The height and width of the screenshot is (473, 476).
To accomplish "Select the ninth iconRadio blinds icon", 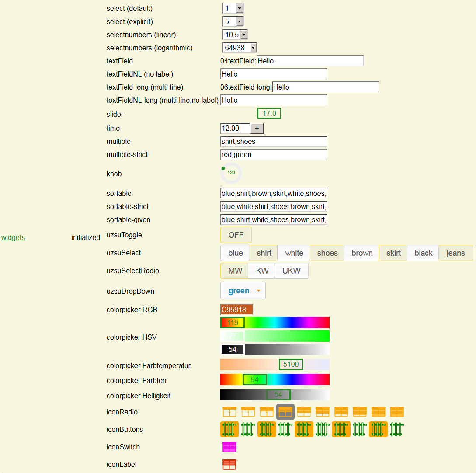I will click(378, 412).
